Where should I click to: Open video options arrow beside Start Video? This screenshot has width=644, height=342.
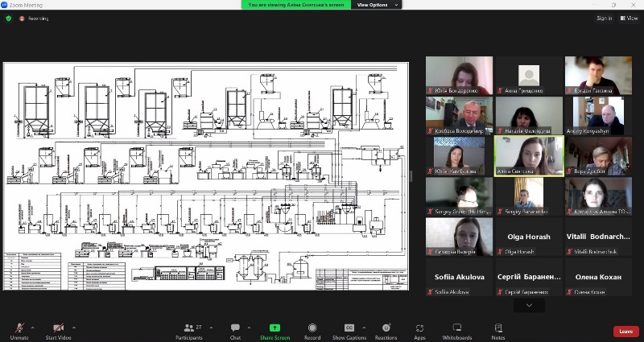pyautogui.click(x=74, y=328)
